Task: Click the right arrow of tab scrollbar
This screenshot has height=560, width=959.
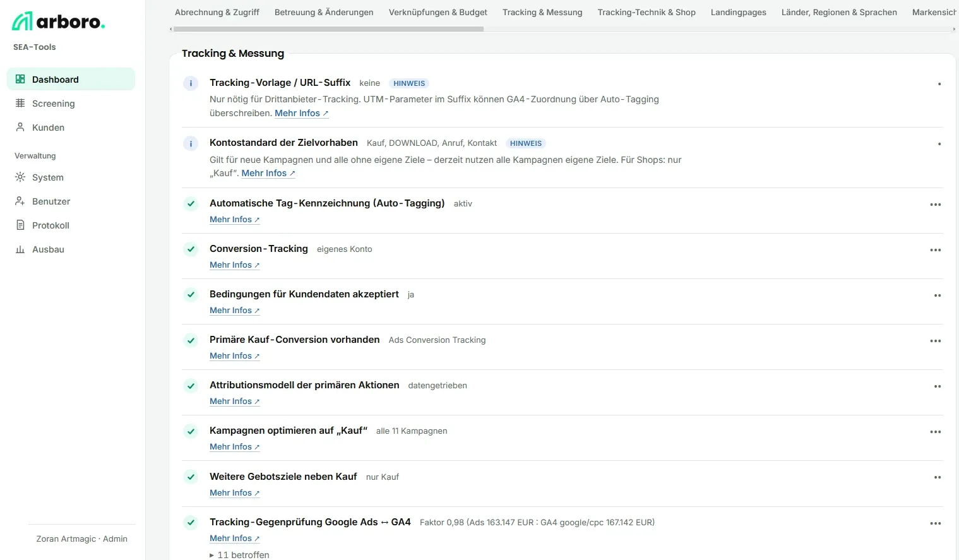Action: click(954, 29)
